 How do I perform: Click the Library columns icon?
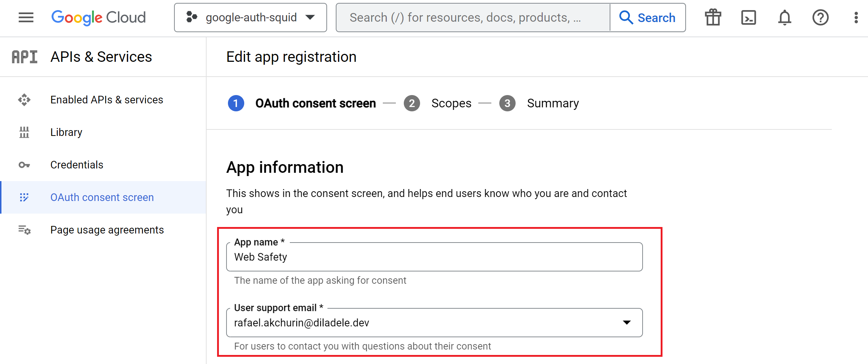coord(24,132)
